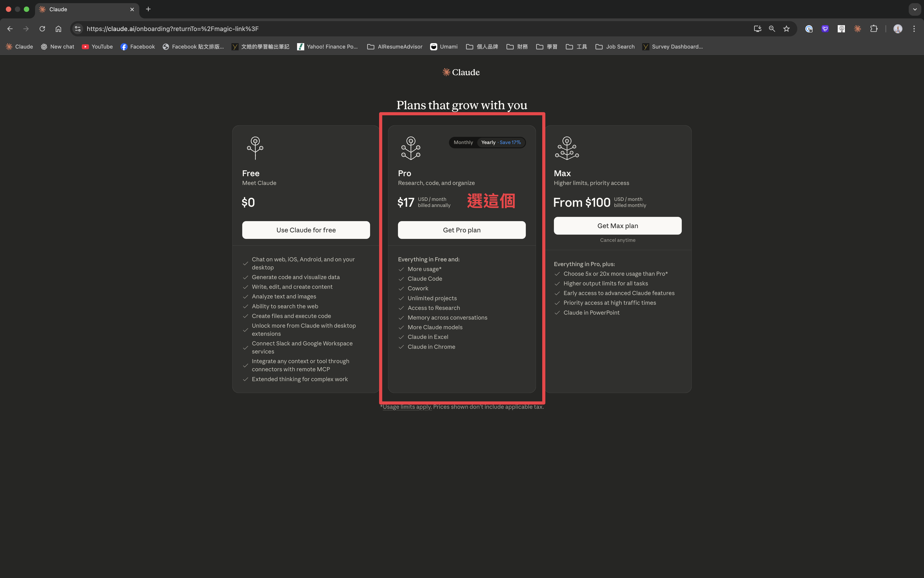The height and width of the screenshot is (578, 924).
Task: Expand the 工具 bookmark folder
Action: [577, 47]
